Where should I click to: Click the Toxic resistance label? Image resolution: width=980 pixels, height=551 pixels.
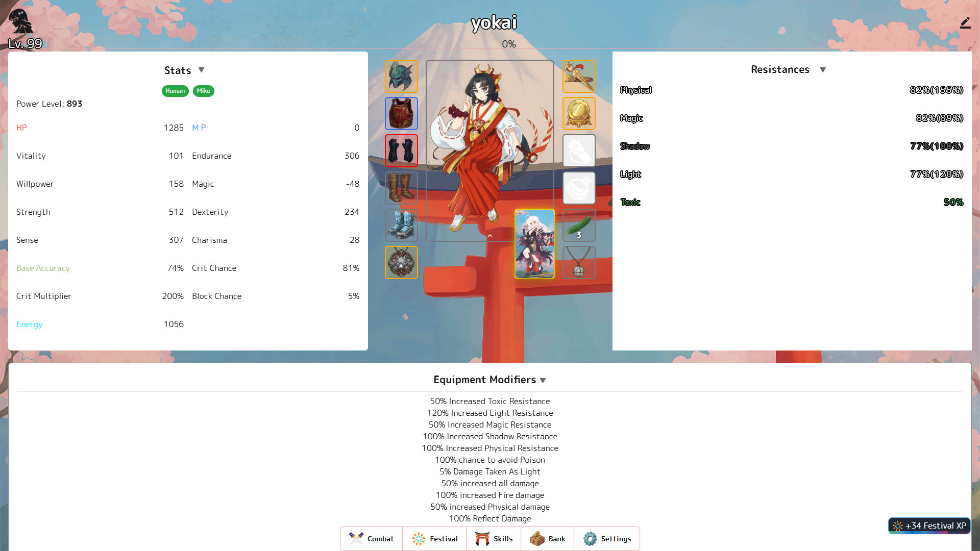pyautogui.click(x=630, y=203)
